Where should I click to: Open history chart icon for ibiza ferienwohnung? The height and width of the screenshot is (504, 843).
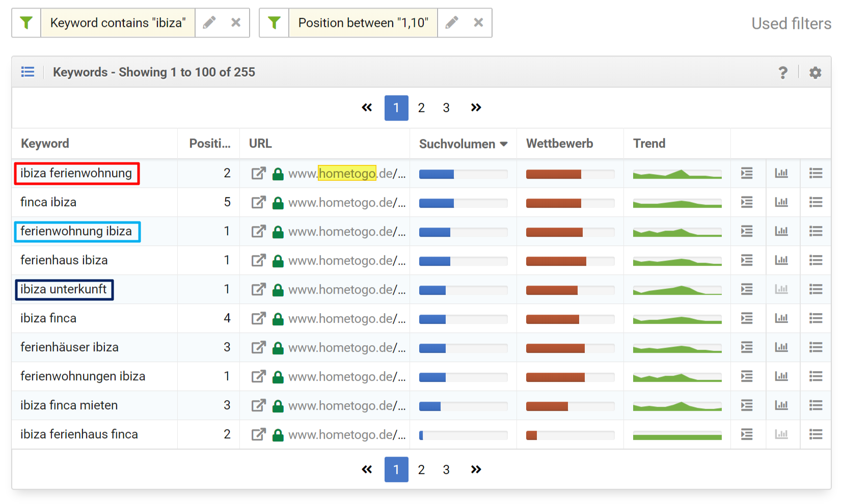click(x=781, y=173)
